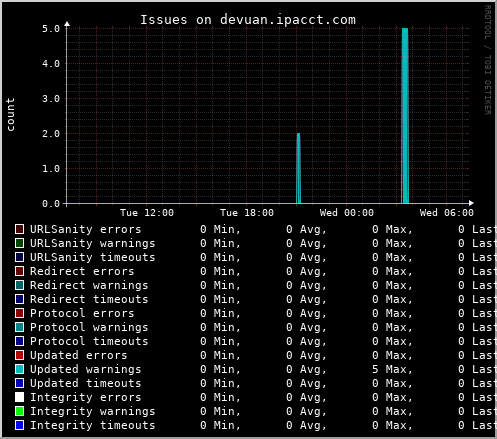Click the Tue 12:00 time axis label
The image size is (497, 439).
(147, 213)
